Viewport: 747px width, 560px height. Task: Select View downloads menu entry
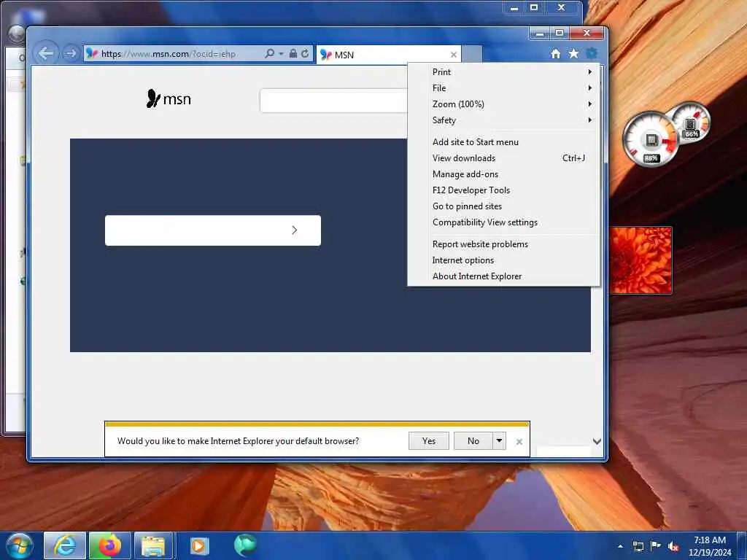[x=504, y=158]
